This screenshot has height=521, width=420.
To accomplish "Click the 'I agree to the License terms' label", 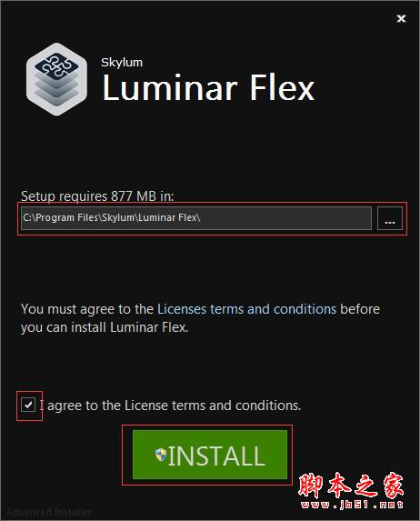I will pos(170,406).
